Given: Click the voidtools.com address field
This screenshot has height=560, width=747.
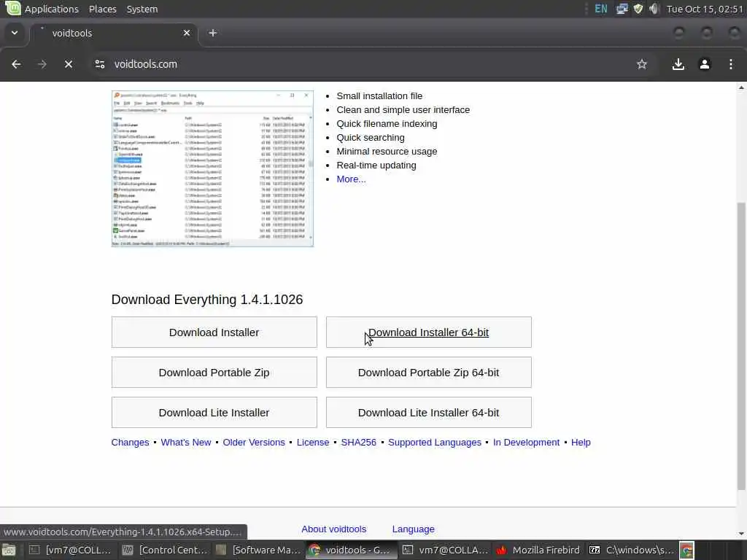Looking at the screenshot, I should [x=371, y=64].
